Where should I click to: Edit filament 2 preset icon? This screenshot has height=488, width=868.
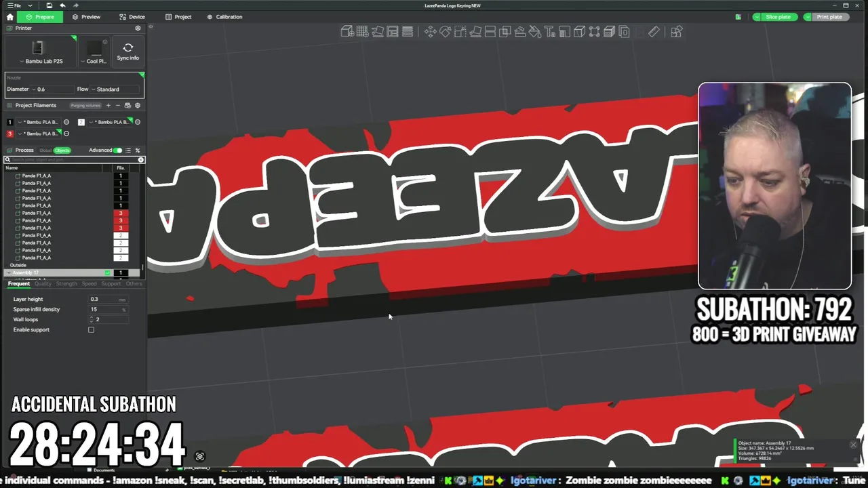tap(138, 122)
